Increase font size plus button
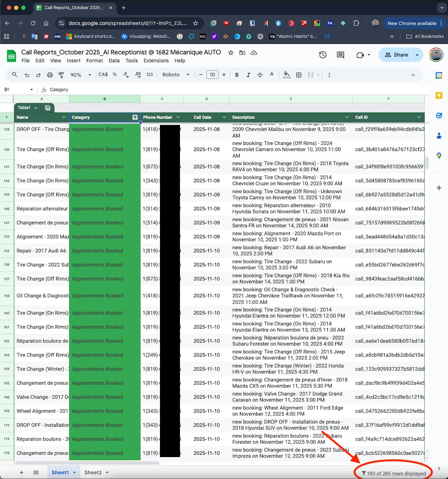This screenshot has width=448, height=479. tap(224, 75)
